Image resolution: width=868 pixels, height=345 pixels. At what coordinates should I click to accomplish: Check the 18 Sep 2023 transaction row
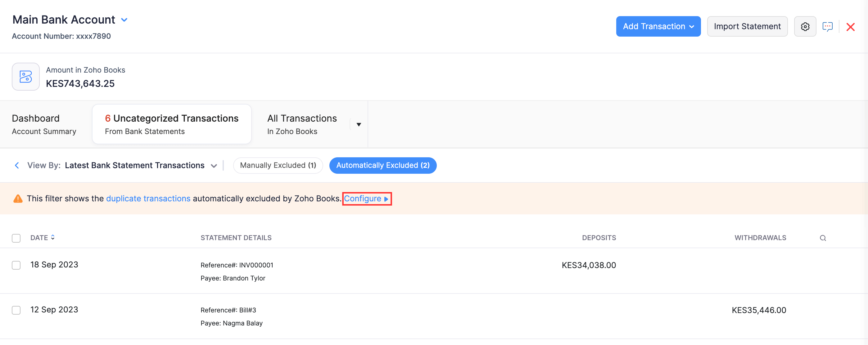click(16, 265)
